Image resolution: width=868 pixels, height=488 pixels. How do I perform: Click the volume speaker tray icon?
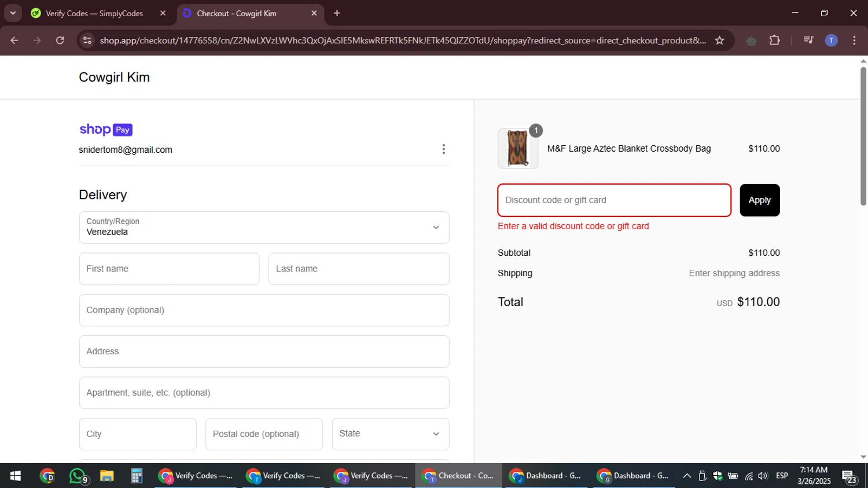(763, 476)
